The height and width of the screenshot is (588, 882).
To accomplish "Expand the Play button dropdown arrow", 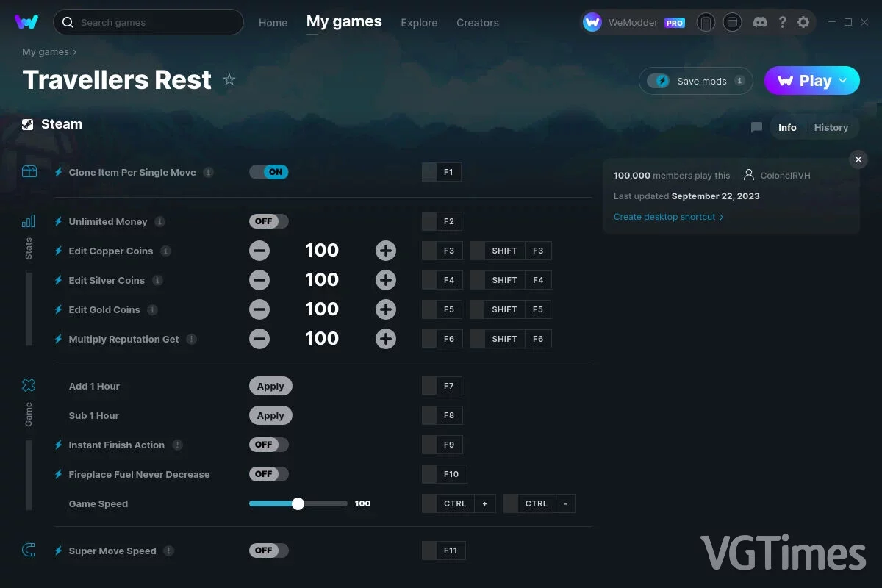I will (843, 81).
